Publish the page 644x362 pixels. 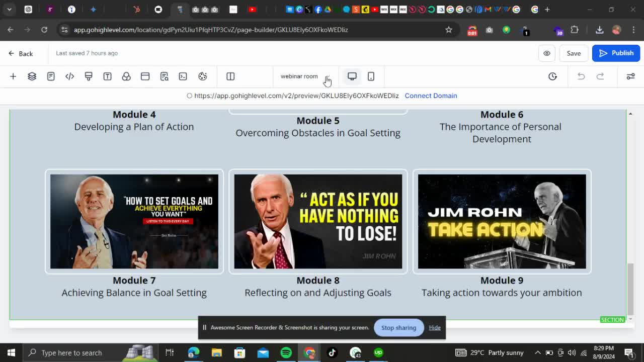(616, 53)
